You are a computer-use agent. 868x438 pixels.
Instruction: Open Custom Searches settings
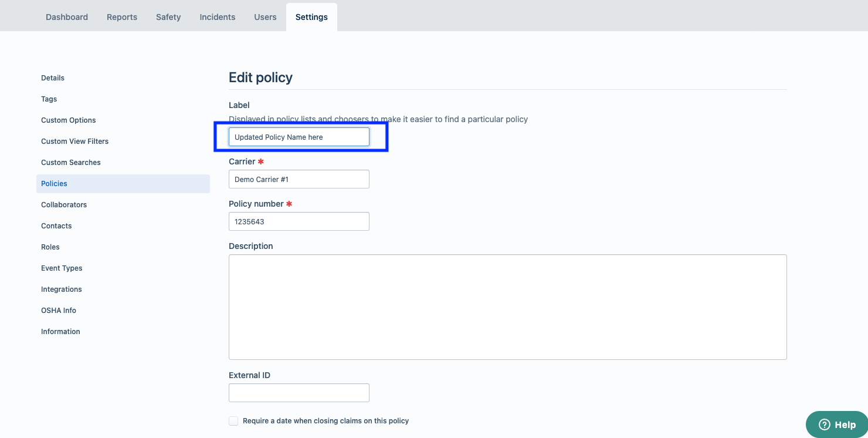(x=123, y=163)
